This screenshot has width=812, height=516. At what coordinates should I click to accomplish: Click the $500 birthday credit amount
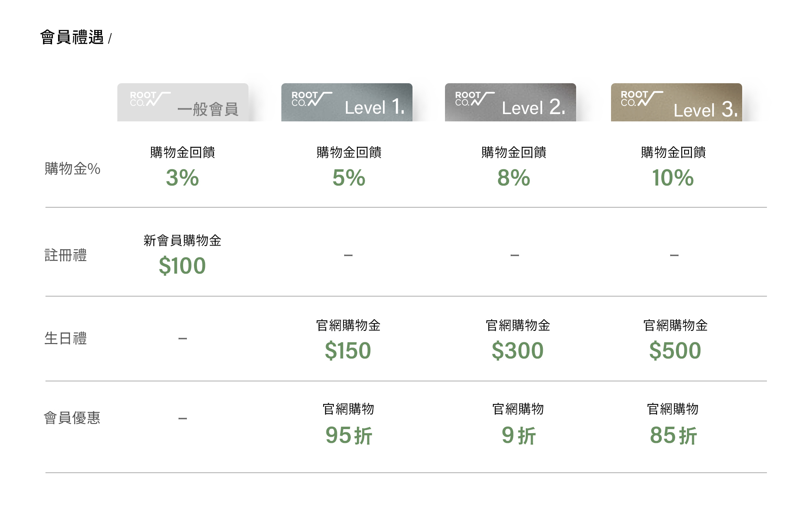pos(675,351)
